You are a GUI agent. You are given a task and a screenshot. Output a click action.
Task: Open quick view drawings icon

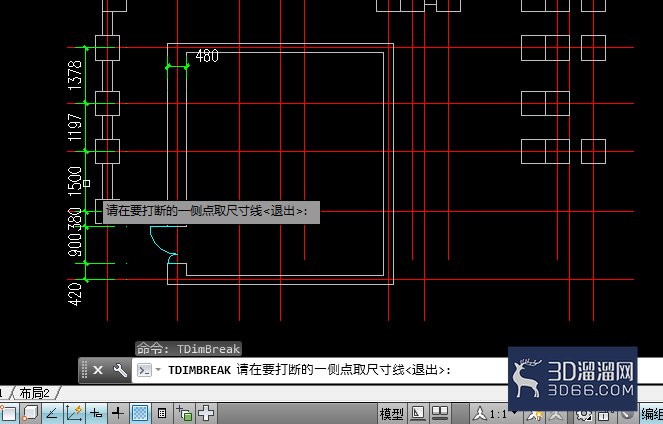[x=440, y=413]
